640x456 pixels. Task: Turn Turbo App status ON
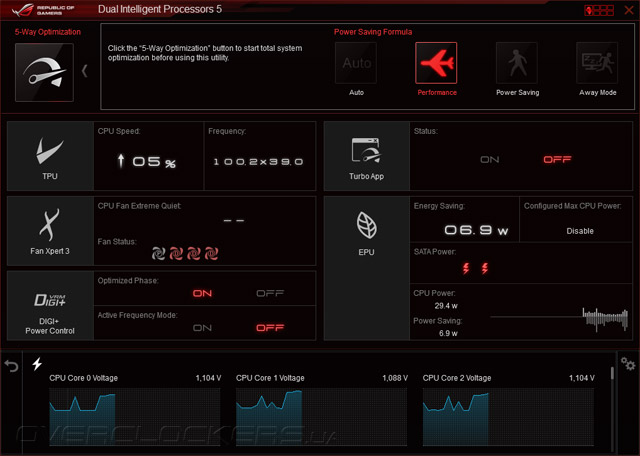point(489,160)
